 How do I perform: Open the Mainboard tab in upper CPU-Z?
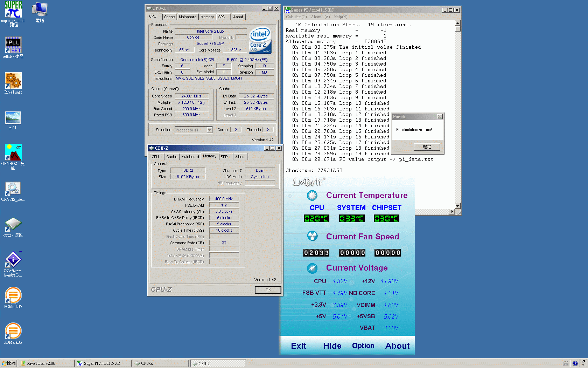[188, 17]
